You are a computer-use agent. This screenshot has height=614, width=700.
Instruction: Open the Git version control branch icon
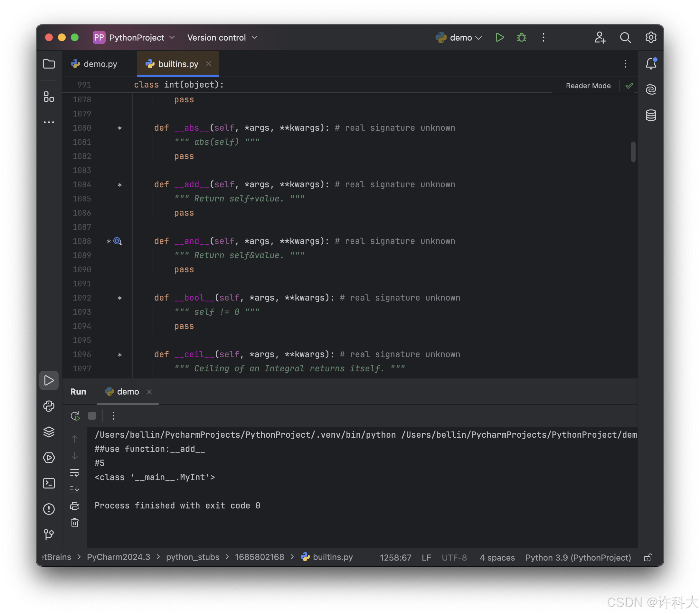coord(49,534)
